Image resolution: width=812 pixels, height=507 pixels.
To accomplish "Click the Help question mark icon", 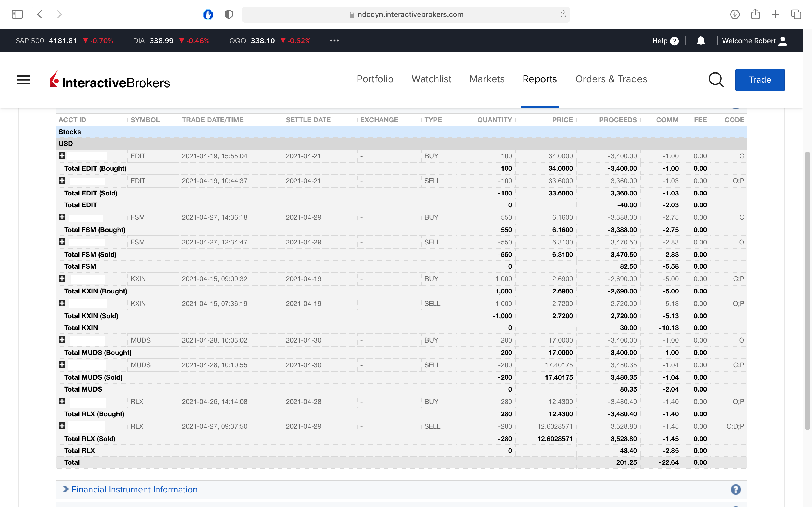I will click(674, 41).
